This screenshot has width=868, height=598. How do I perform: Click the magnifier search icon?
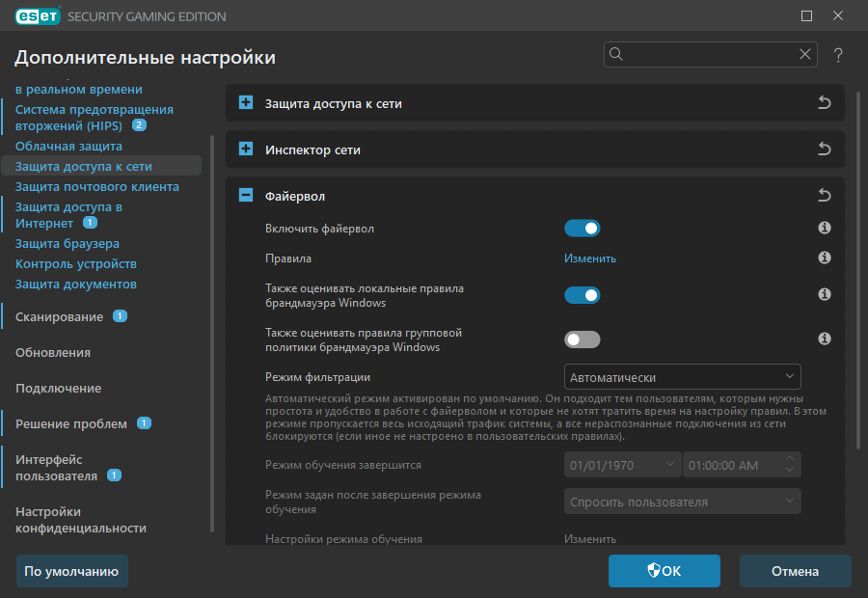pyautogui.click(x=616, y=54)
